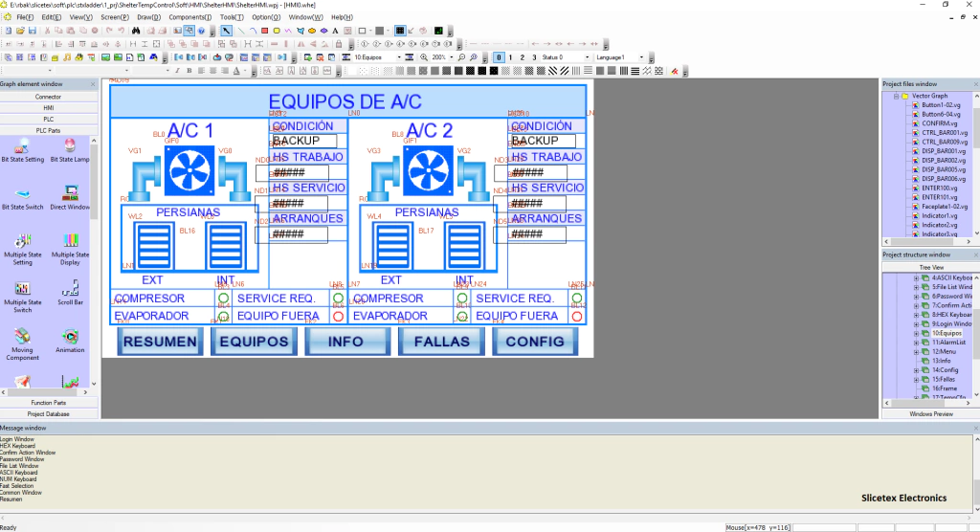Expand the 9:Login Window tree node
The height and width of the screenshot is (532, 980).
tap(916, 324)
